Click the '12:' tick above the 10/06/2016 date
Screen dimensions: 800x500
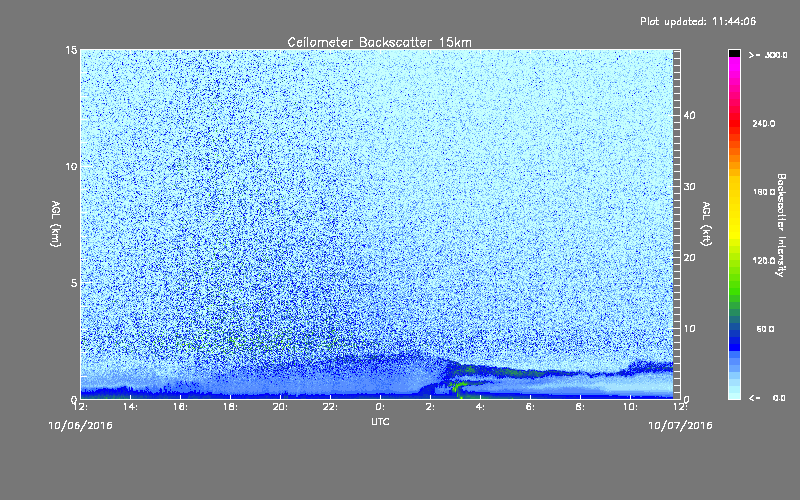click(81, 407)
